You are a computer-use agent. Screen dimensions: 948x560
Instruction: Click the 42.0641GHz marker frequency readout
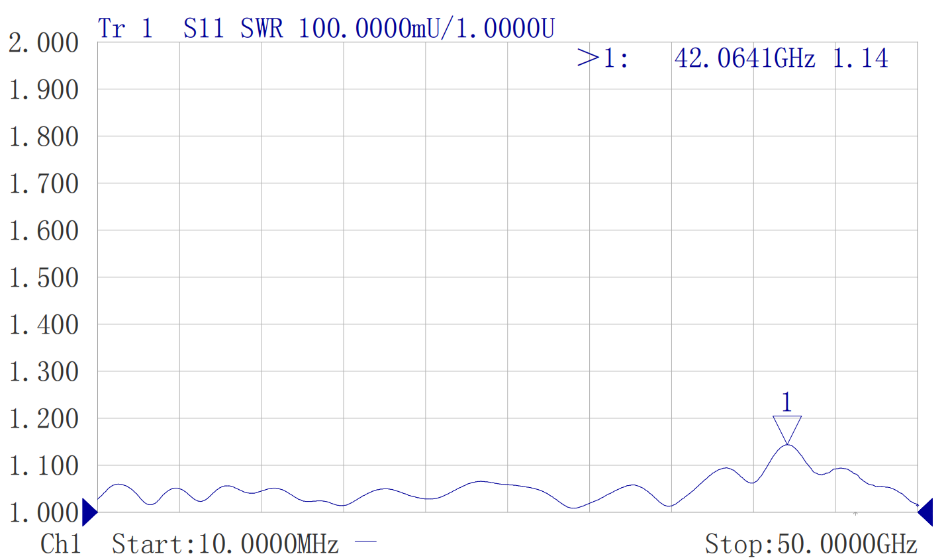745,58
